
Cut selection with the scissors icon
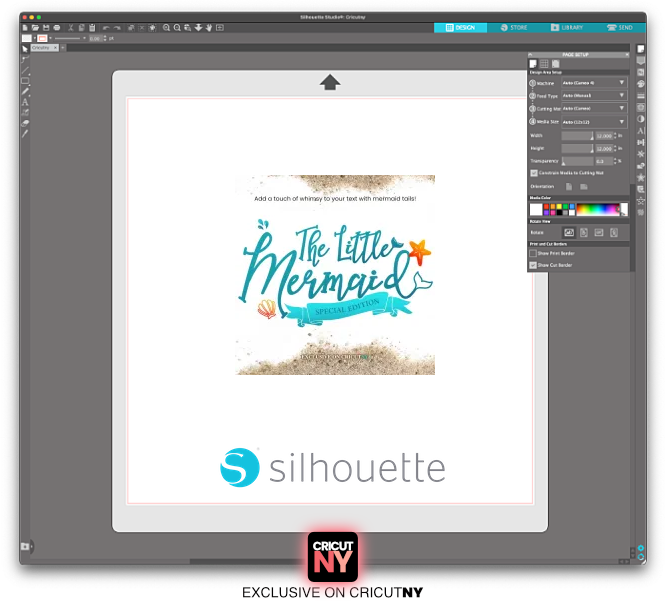coord(71,28)
